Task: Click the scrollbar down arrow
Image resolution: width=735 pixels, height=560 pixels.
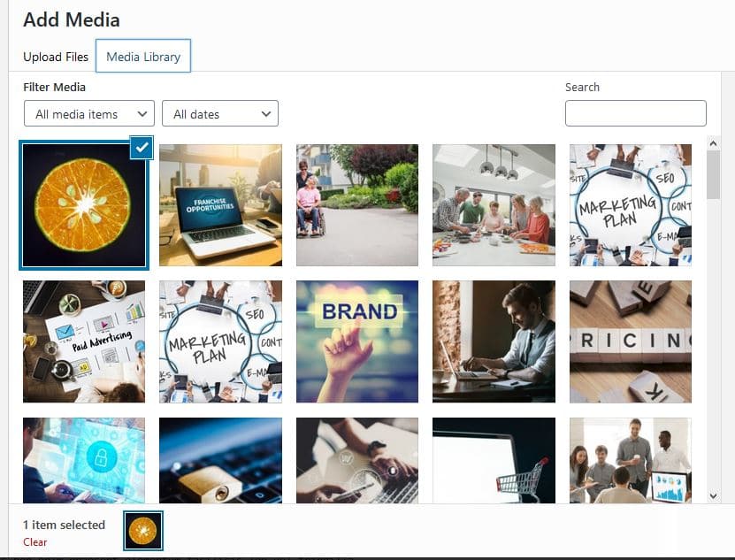Action: 714,495
